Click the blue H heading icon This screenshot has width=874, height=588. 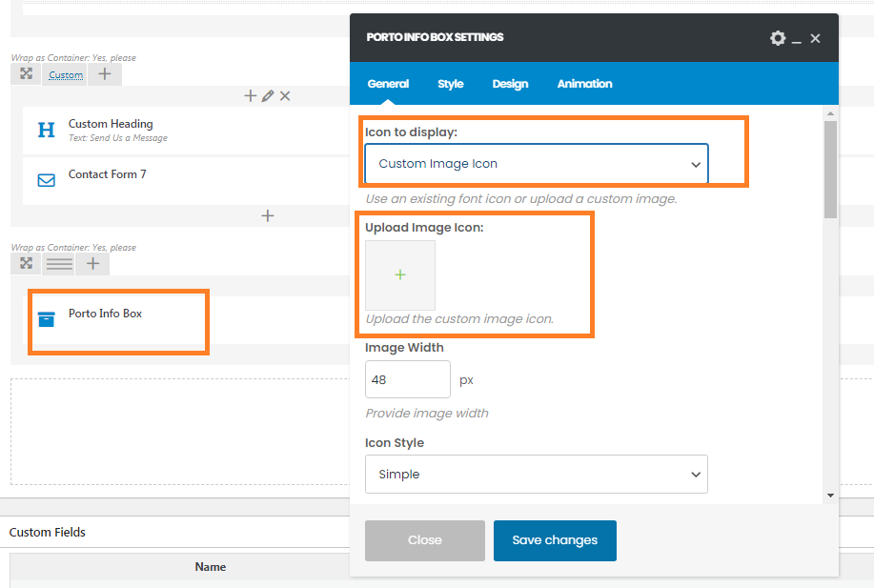click(x=47, y=130)
